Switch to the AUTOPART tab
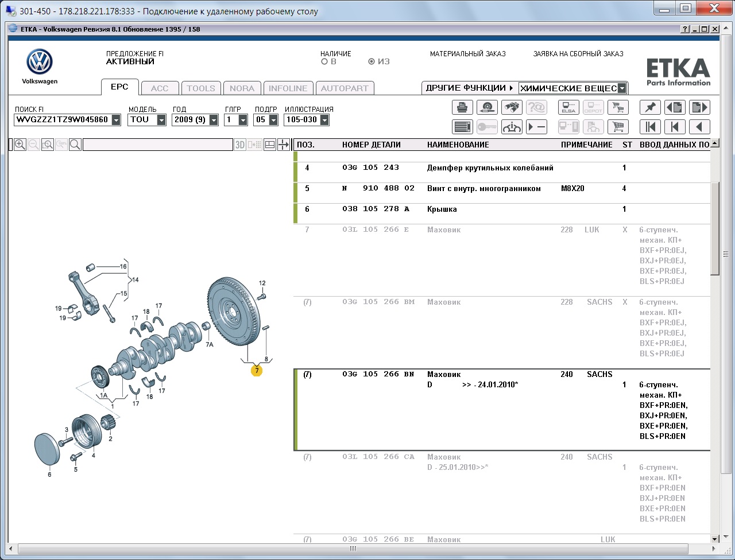 click(x=345, y=88)
